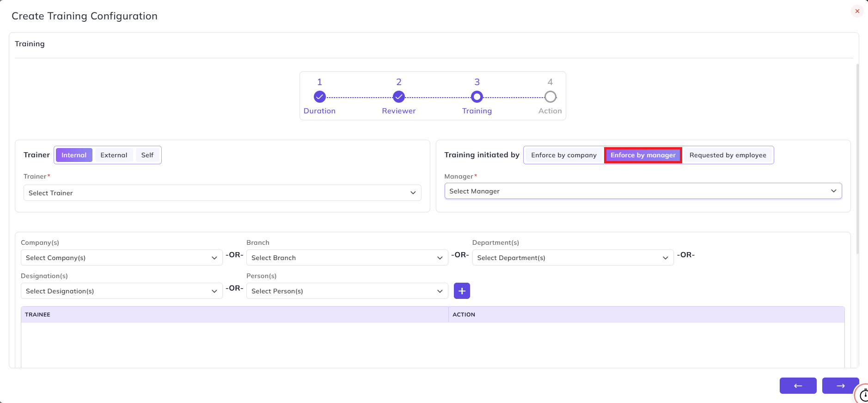This screenshot has width=868, height=403.
Task: Select the step 3 Training circle
Action: (477, 97)
